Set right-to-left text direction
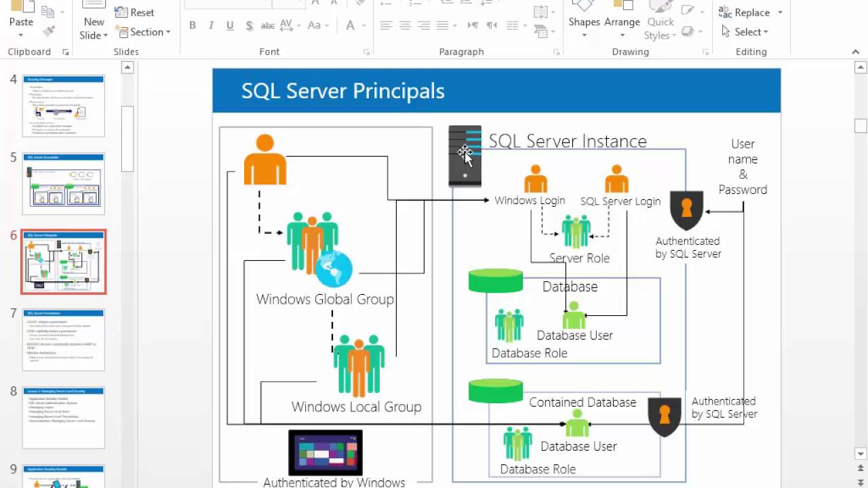 tap(492, 26)
